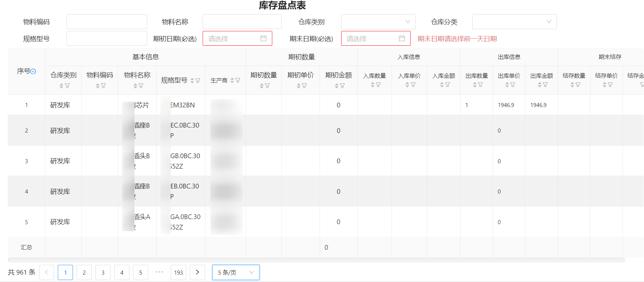
Task: Jump forward using pagination ellipsis
Action: tap(159, 272)
